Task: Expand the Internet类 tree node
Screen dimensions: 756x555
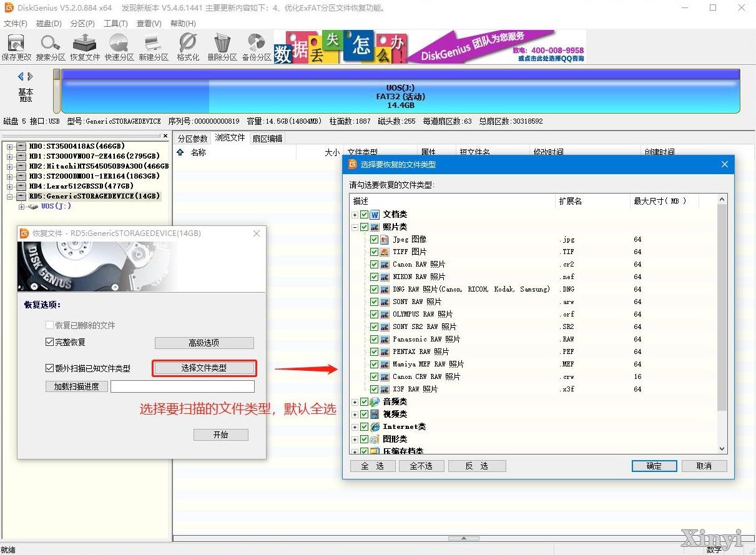Action: click(x=355, y=427)
